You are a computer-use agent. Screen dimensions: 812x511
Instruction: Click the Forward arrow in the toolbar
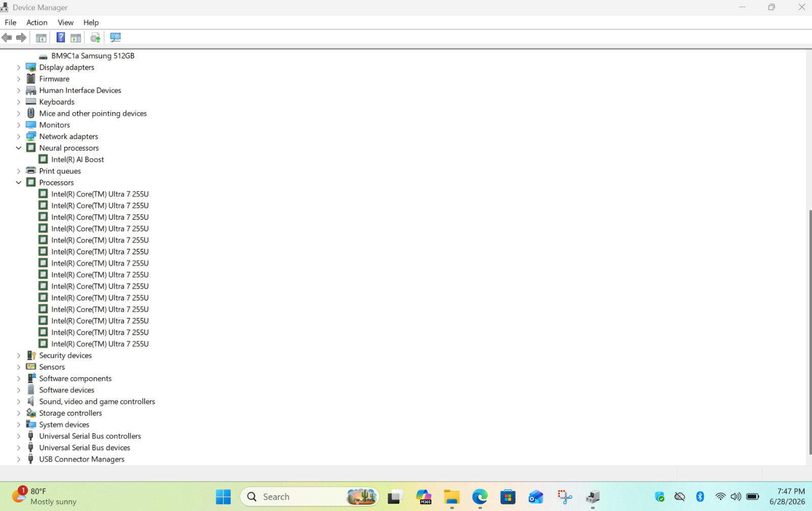click(x=21, y=38)
